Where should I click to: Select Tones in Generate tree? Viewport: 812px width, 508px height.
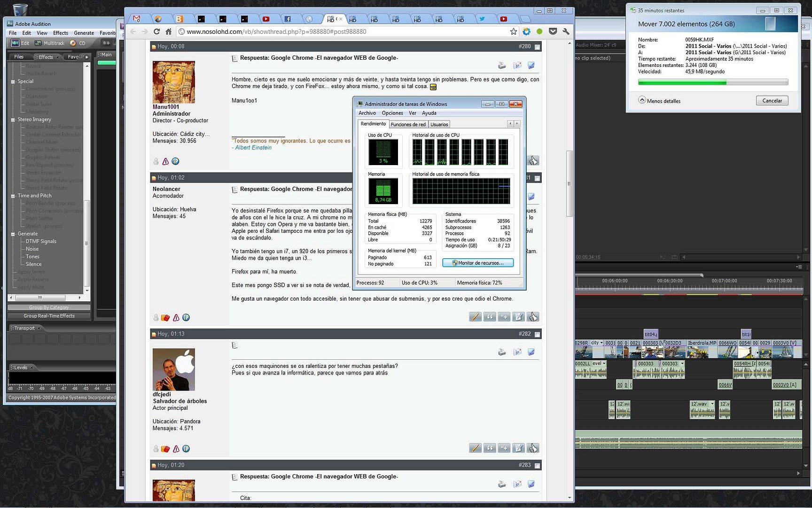tap(32, 257)
